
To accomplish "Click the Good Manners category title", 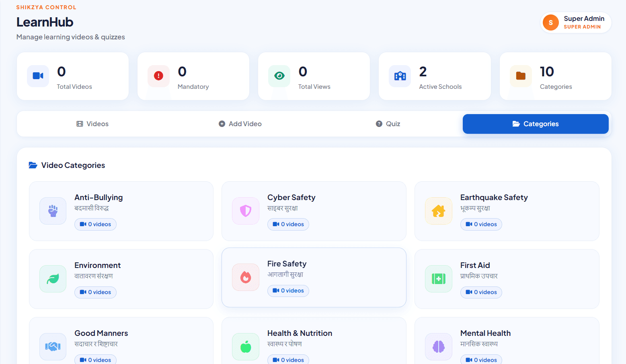I will (101, 333).
